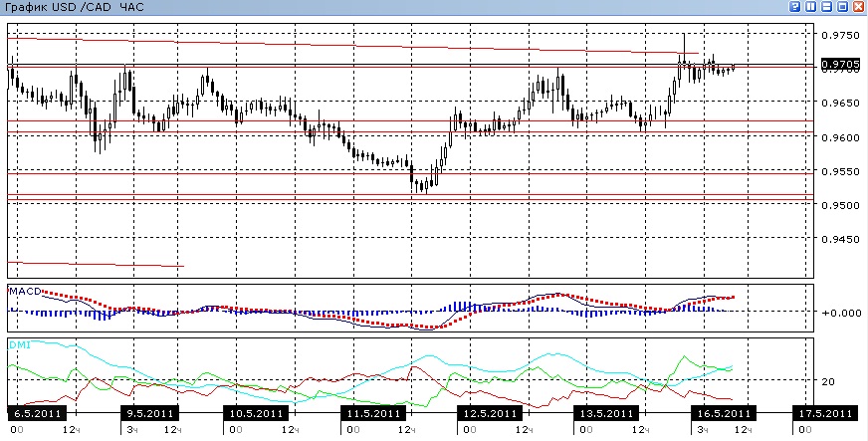Click the current price label 0.9705
The width and height of the screenshot is (868, 441).
tap(841, 64)
